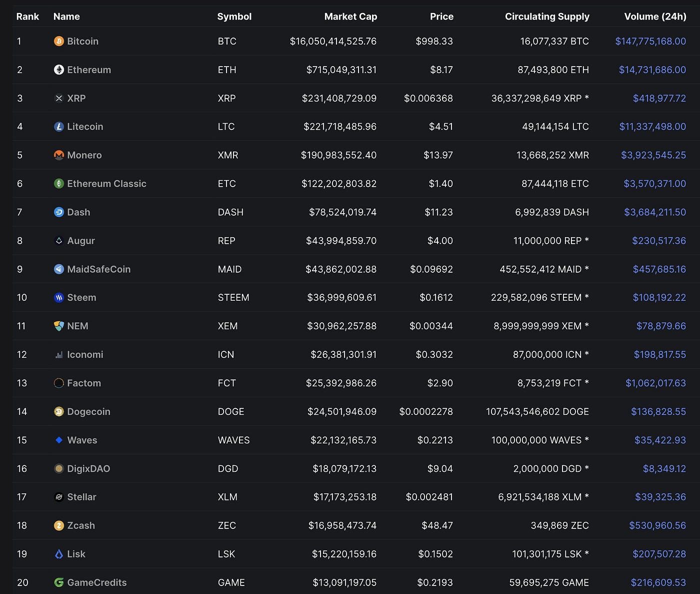Click the Monero coin logo icon
Image resolution: width=700 pixels, height=594 pixels.
point(59,155)
